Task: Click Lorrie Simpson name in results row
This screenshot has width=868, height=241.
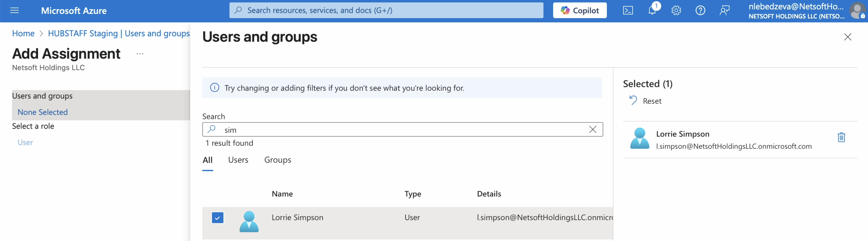Action: (x=298, y=218)
